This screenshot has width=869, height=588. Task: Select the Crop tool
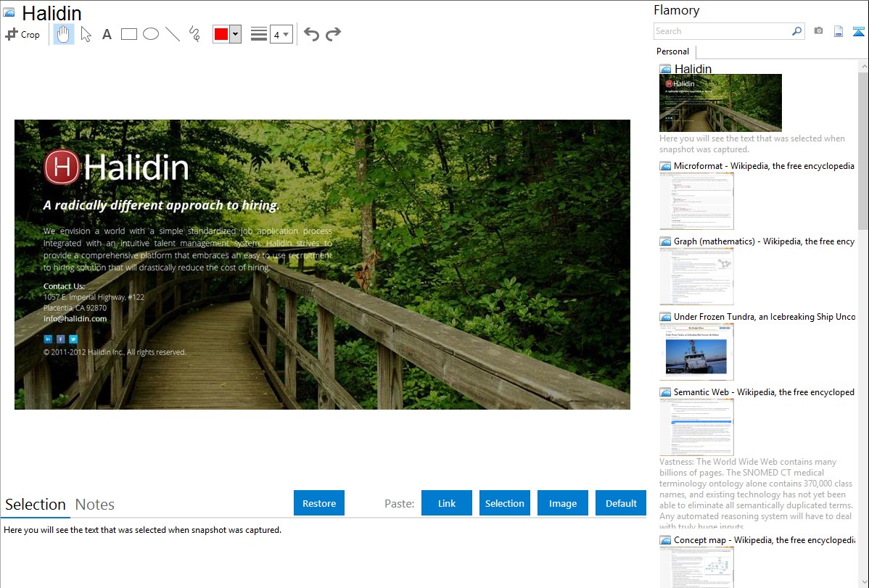22,34
